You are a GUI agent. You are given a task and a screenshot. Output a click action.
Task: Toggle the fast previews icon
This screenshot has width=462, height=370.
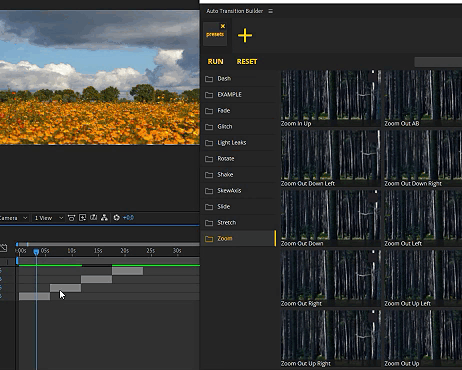pyautogui.click(x=82, y=218)
